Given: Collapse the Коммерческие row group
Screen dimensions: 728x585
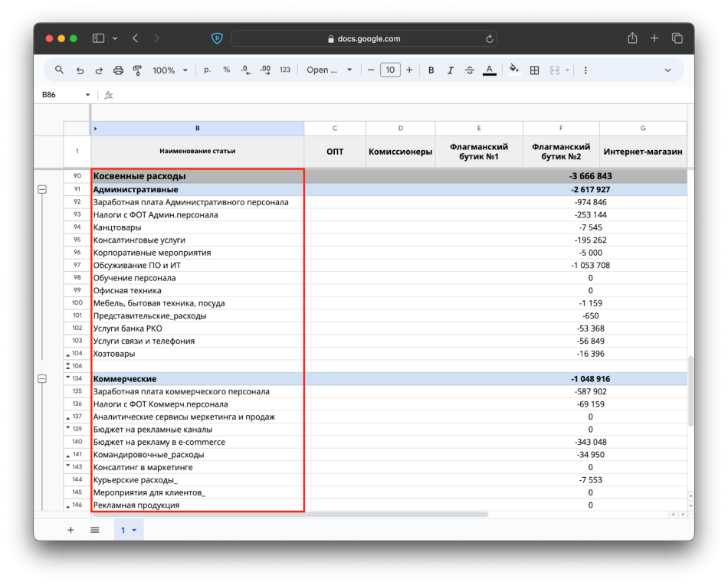Looking at the screenshot, I should pos(42,379).
